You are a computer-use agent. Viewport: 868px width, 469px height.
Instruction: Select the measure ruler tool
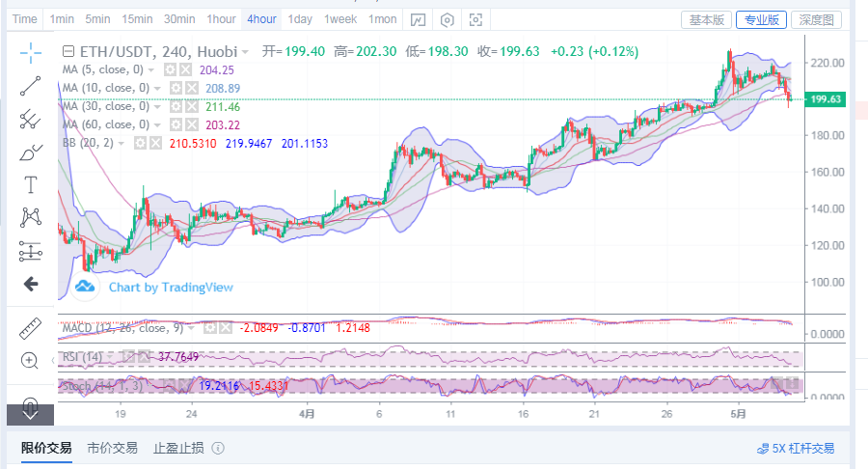click(x=30, y=328)
